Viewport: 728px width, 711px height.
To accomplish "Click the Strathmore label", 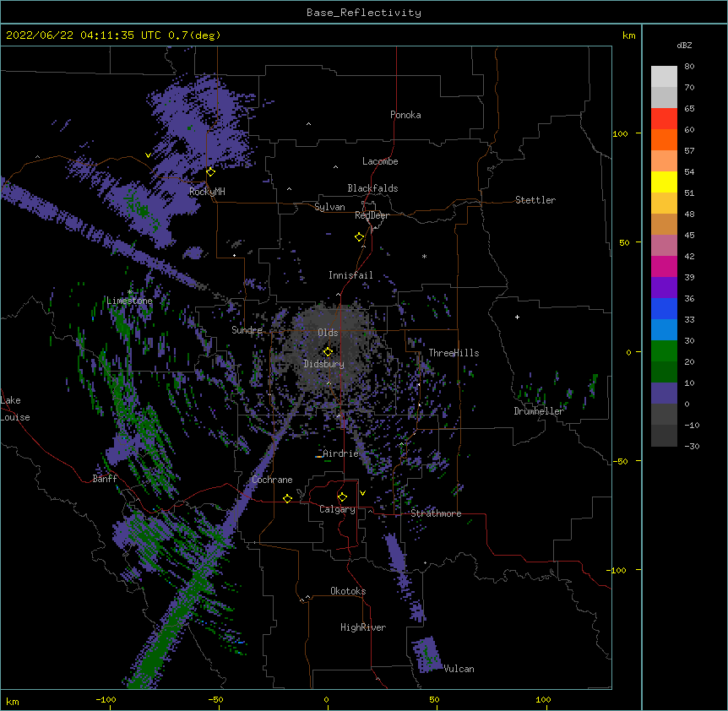I will [436, 513].
